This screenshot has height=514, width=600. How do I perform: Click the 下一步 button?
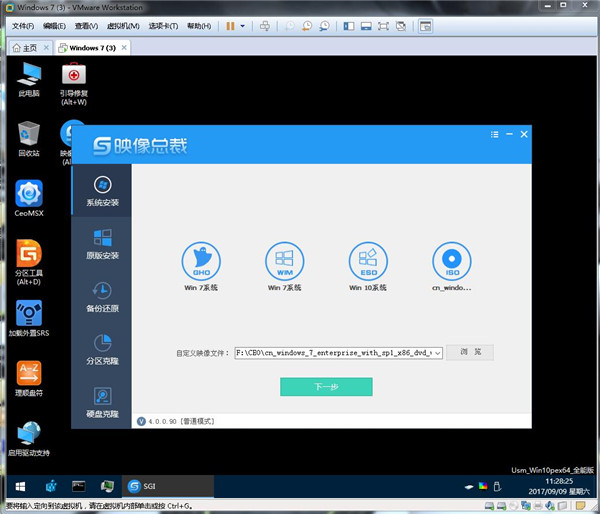pos(326,387)
